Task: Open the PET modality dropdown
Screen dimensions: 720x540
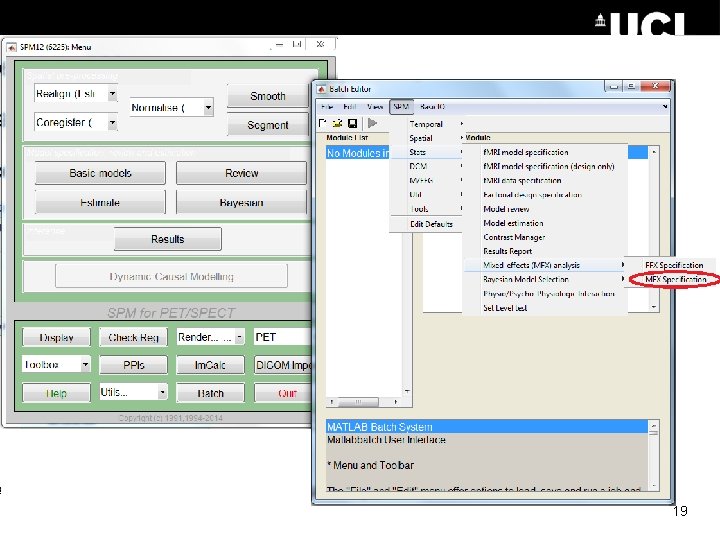Action: 282,337
